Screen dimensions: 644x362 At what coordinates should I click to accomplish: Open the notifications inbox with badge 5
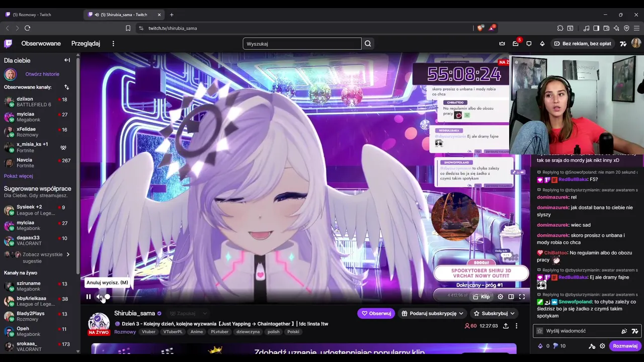tap(516, 44)
